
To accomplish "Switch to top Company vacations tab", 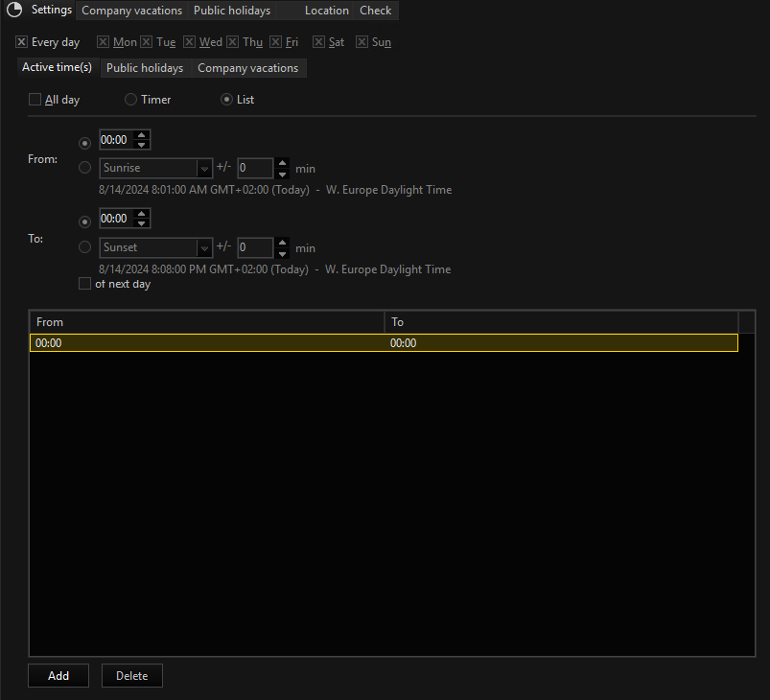I will point(131,11).
